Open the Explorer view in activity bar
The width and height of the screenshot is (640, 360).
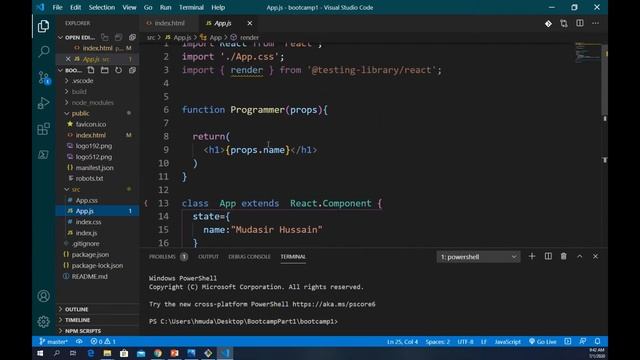pos(43,27)
